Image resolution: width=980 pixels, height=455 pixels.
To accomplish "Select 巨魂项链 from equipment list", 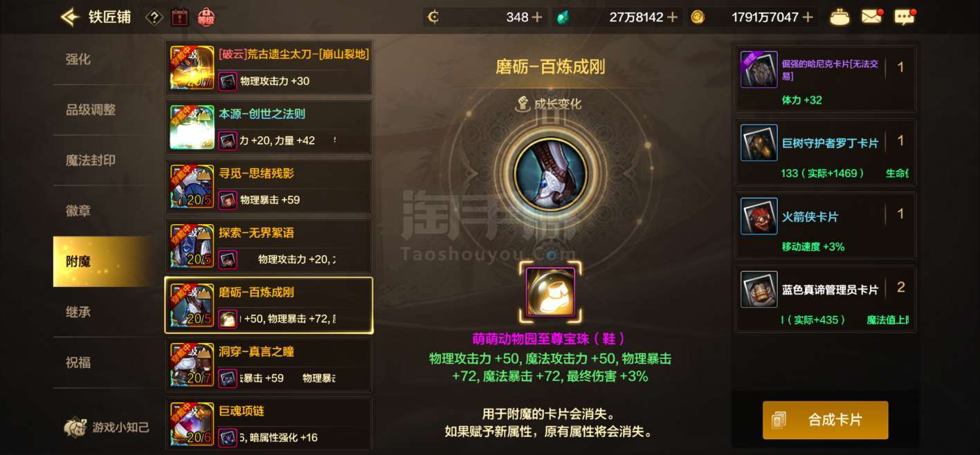I will (269, 424).
